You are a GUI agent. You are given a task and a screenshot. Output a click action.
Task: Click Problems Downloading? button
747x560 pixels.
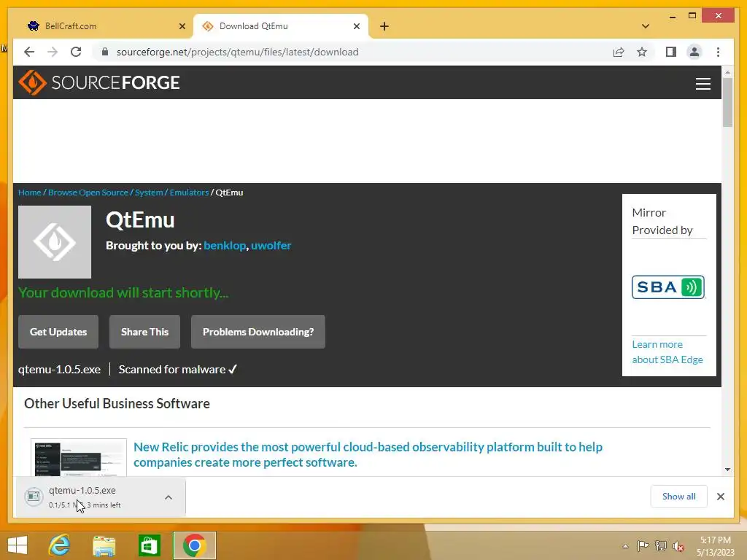point(258,332)
